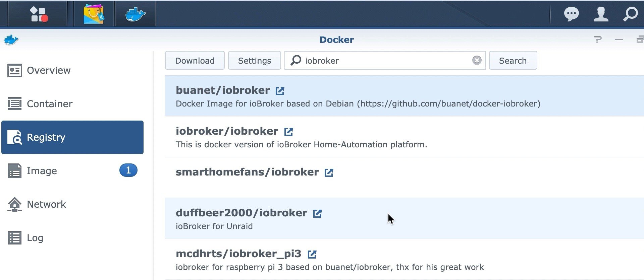Click the 'Docker Image for ioBroker based on Debian' description
Viewport: 644px width, 280px height.
point(358,104)
